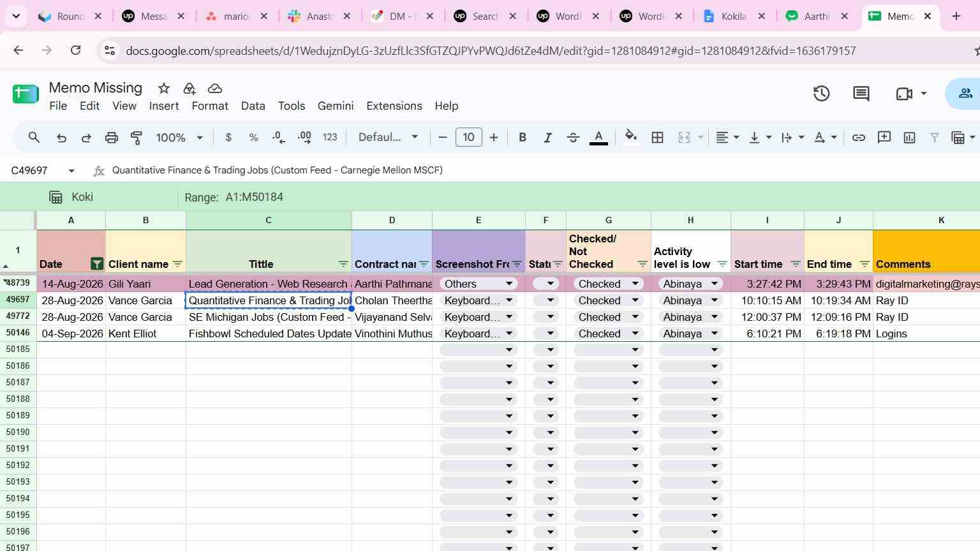Insert chart from toolbar
The image size is (980, 551).
pyautogui.click(x=909, y=137)
